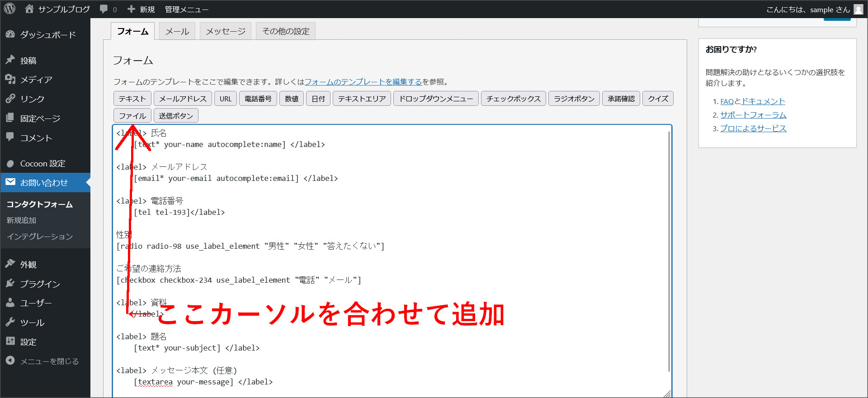Click the WordPress logo icon
This screenshot has height=398, width=868.
click(x=9, y=9)
